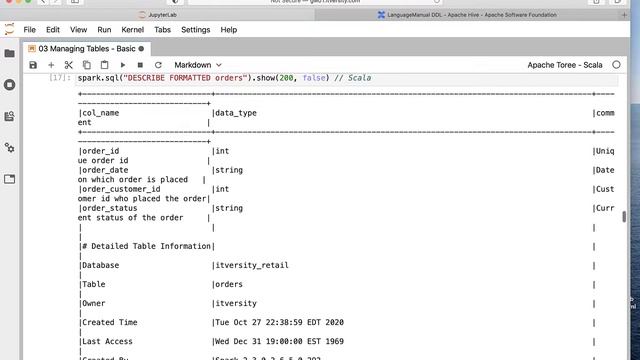The image size is (640, 360).
Task: Open the Edit menu
Action: pyautogui.click(x=53, y=30)
